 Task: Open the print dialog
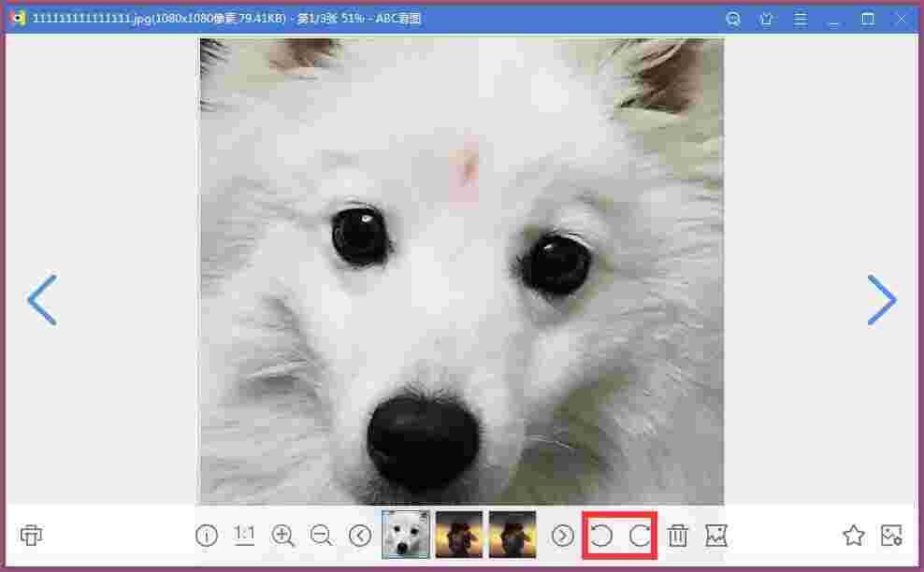pos(31,536)
